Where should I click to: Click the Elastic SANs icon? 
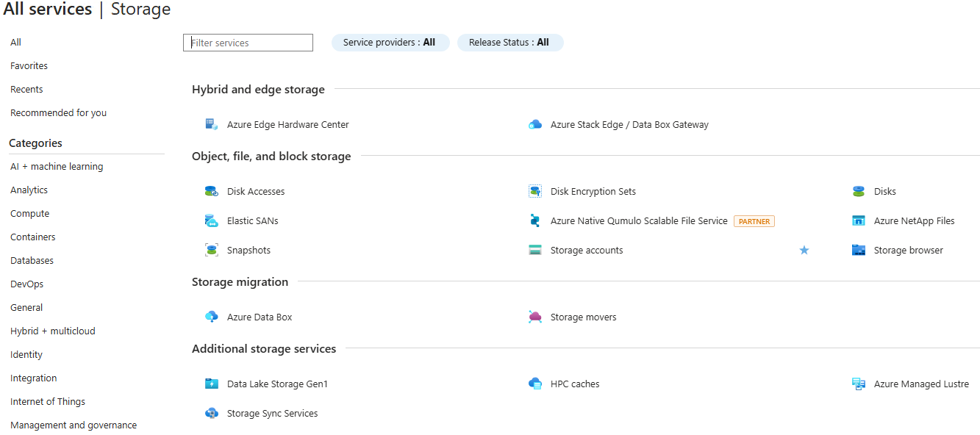click(212, 220)
